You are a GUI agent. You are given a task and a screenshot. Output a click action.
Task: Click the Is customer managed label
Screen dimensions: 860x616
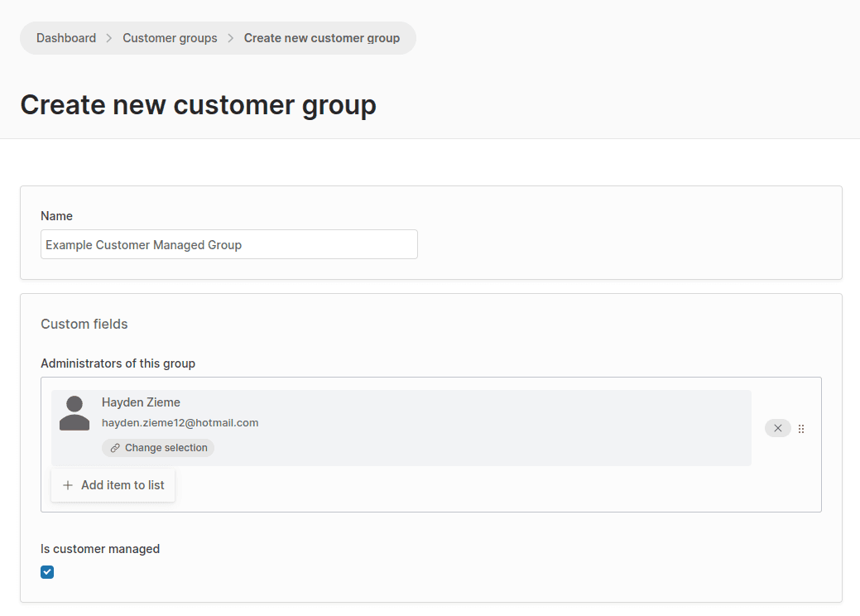(100, 549)
